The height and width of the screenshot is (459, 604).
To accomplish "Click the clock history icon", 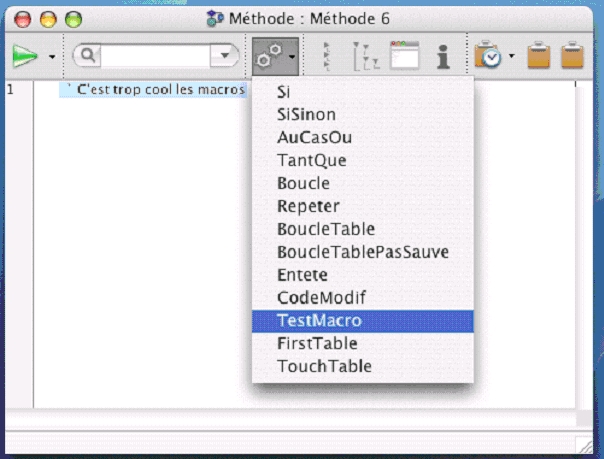I will click(x=488, y=57).
